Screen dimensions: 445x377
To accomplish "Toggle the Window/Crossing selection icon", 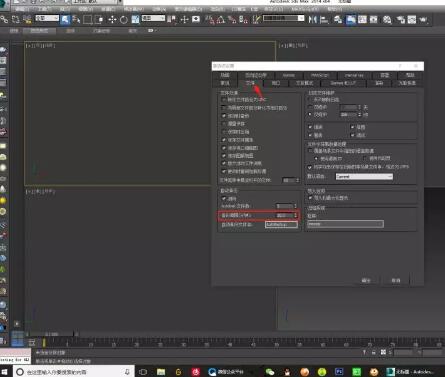I will (99, 20).
